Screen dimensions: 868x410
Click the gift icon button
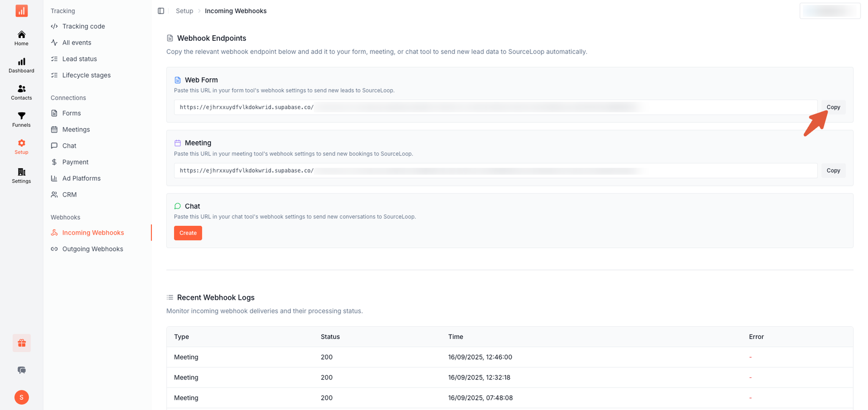tap(22, 343)
